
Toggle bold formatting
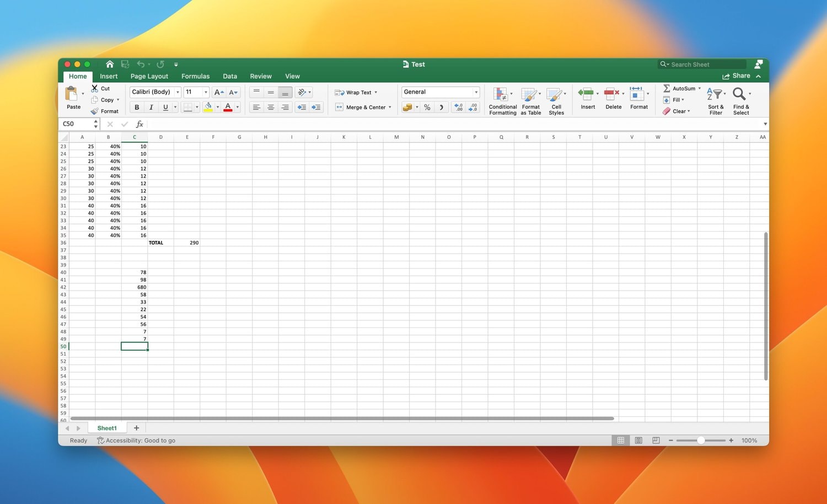(x=137, y=107)
